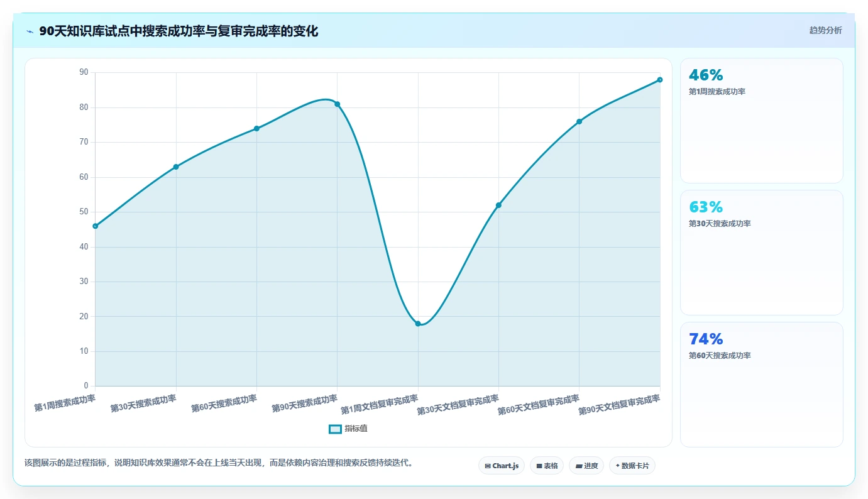Click x-axis label 第60天文档复审完成率
The height and width of the screenshot is (499, 868).
(539, 405)
